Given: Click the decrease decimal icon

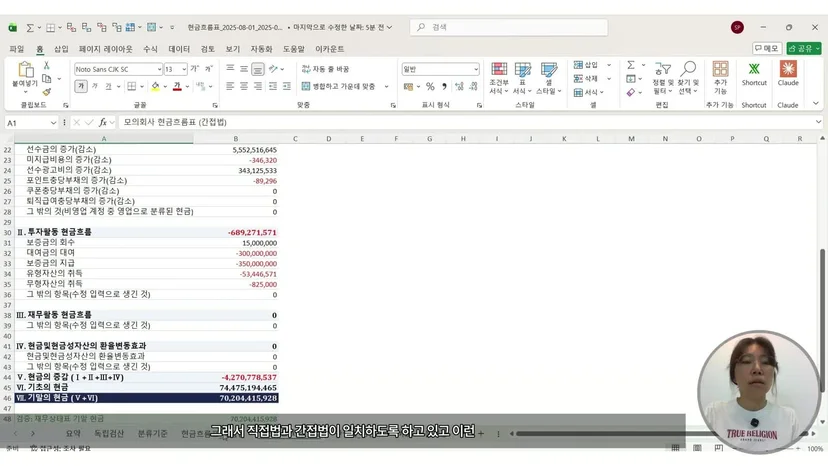Looking at the screenshot, I should pyautogui.click(x=473, y=86).
